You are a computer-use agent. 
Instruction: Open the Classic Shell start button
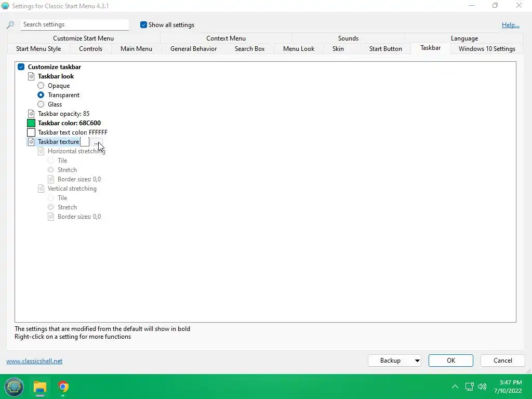[14, 387]
